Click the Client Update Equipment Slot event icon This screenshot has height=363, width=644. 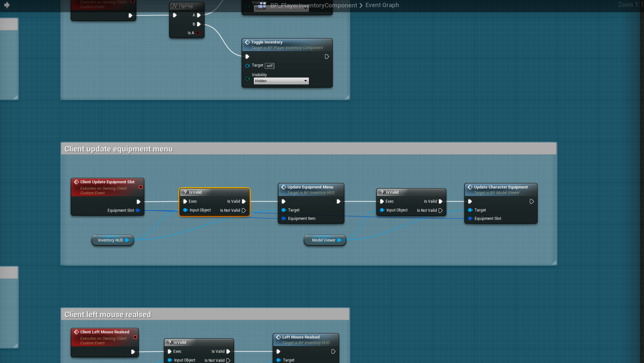coord(76,182)
